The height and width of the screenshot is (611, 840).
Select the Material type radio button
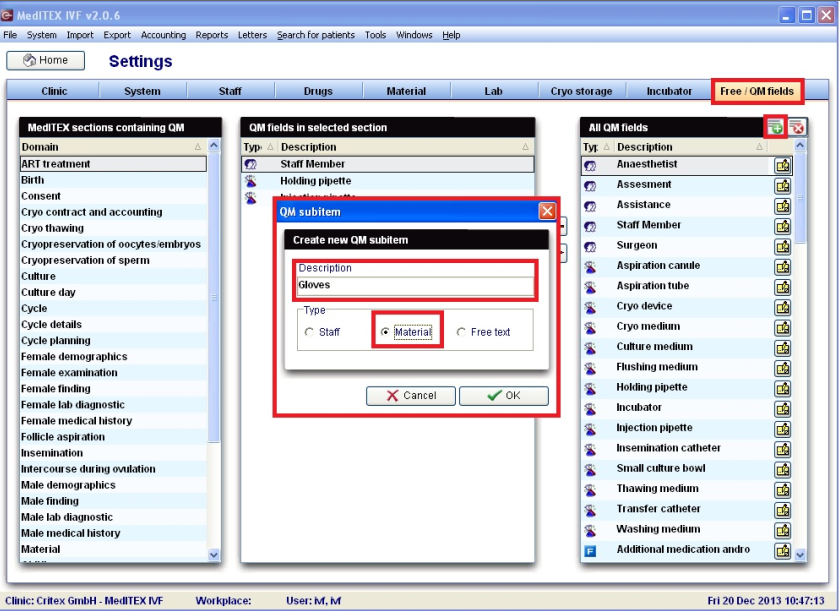[x=385, y=332]
